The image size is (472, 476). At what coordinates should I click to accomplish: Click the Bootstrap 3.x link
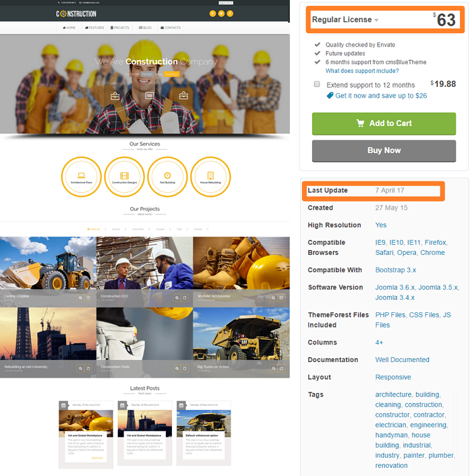[x=396, y=270]
